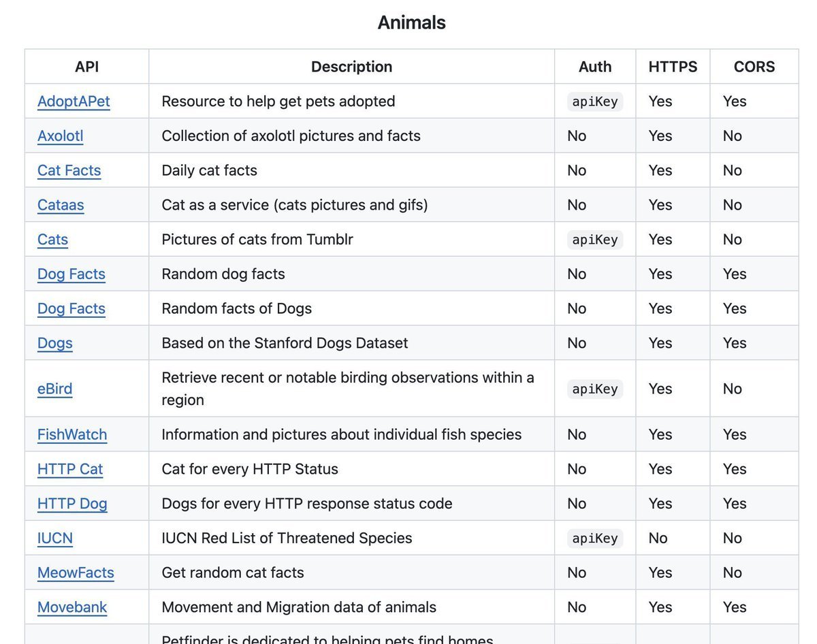Image resolution: width=817 pixels, height=644 pixels.
Task: Click 'Cat as a service' description
Action: 295,205
